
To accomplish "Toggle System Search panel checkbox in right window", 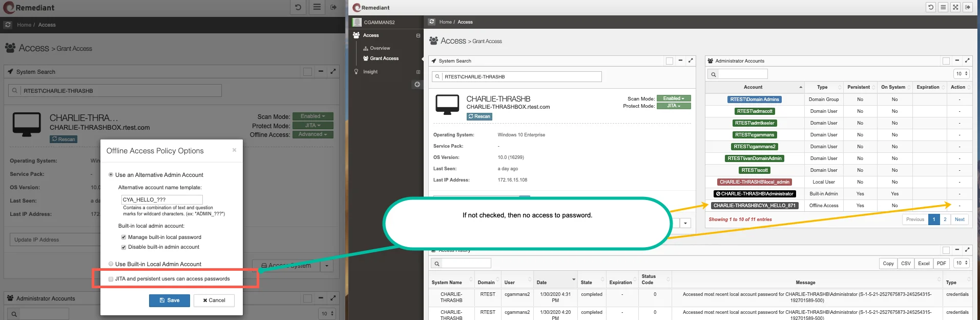I will (670, 61).
